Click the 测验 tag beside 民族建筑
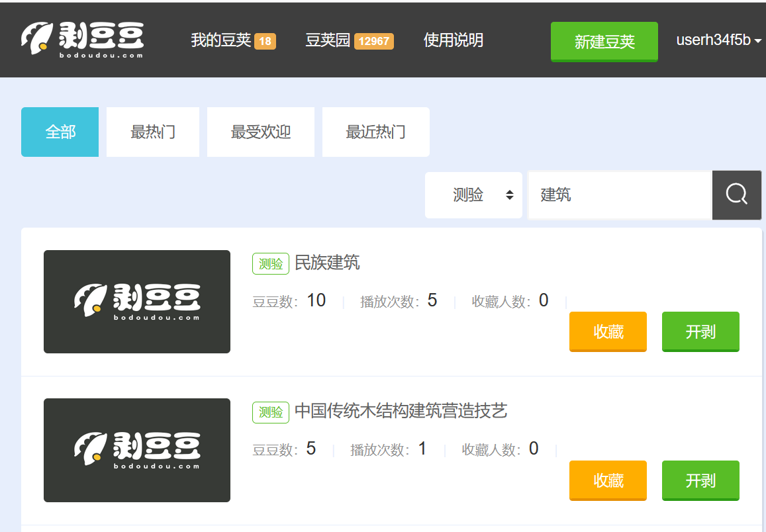The width and height of the screenshot is (766, 532). [271, 263]
